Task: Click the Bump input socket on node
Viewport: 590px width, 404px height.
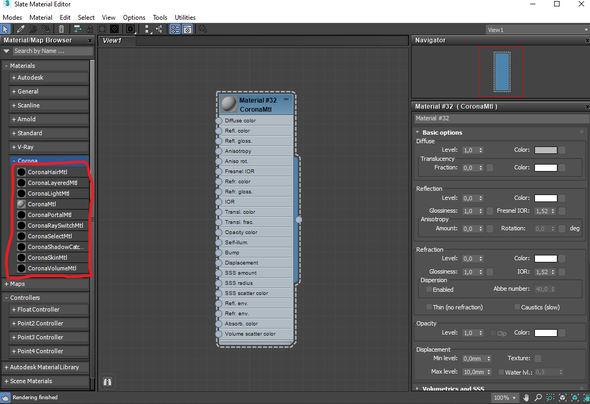Action: 219,252
